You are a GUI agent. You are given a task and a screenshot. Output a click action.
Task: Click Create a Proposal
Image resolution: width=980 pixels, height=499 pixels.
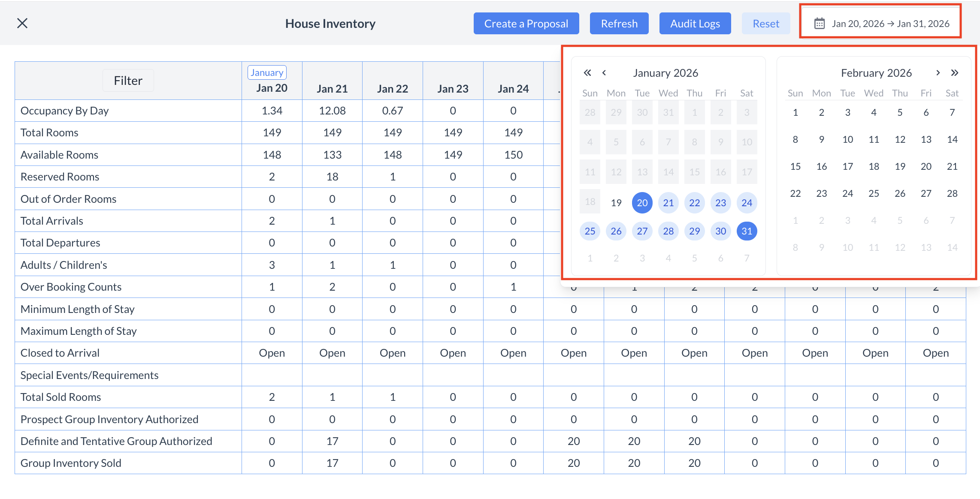tap(526, 23)
